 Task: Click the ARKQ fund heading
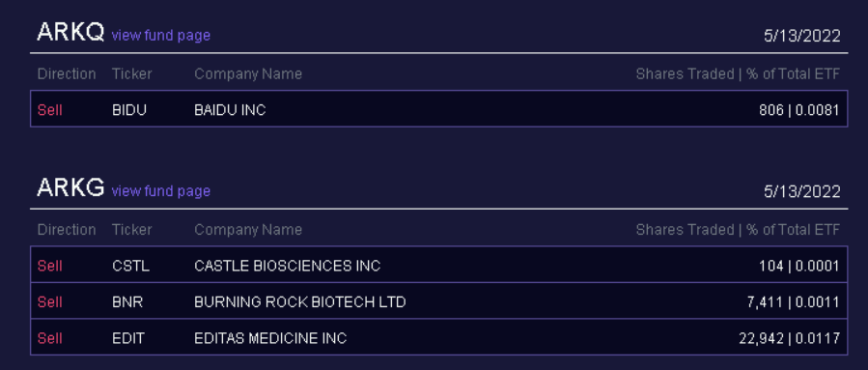point(70,33)
